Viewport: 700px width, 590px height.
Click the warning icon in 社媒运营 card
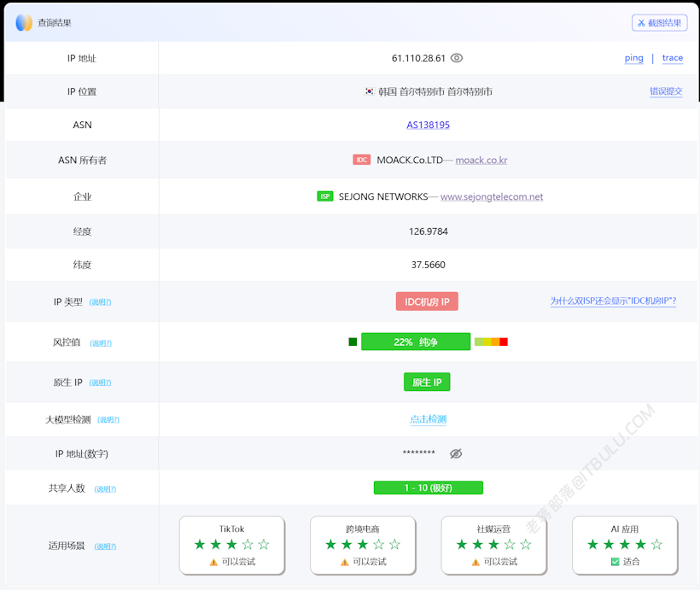(475, 563)
